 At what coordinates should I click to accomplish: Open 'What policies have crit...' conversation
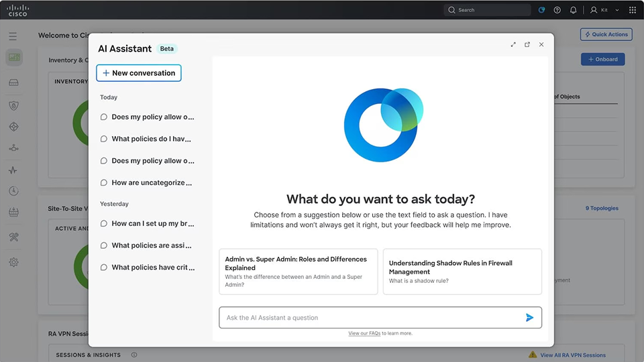coord(148,267)
